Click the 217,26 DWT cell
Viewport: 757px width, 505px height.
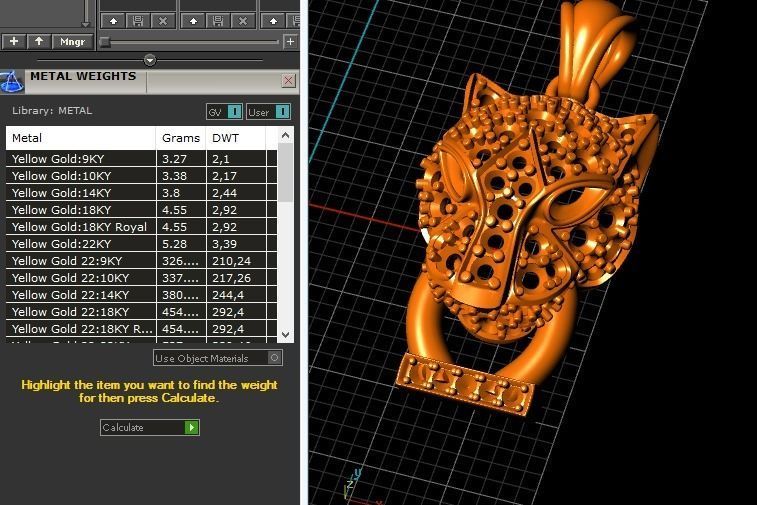(236, 278)
